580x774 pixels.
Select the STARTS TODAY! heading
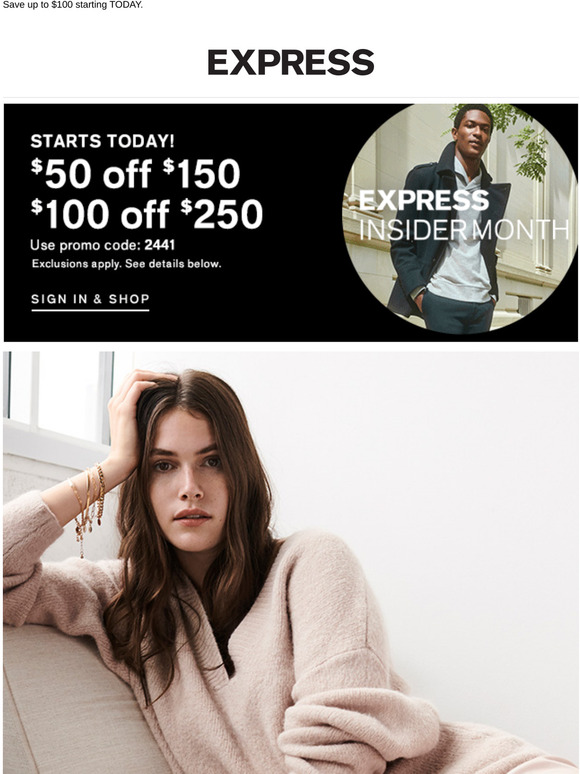pos(102,141)
